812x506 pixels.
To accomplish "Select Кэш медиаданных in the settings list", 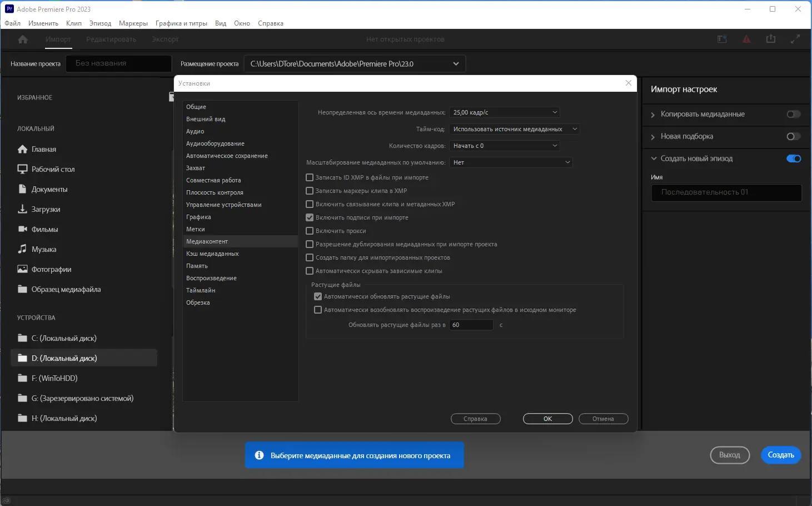I will coord(241,254).
